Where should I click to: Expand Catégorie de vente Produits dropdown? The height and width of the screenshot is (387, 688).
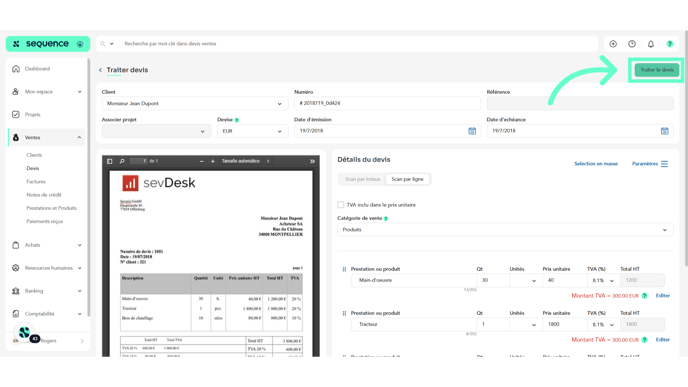tap(505, 229)
